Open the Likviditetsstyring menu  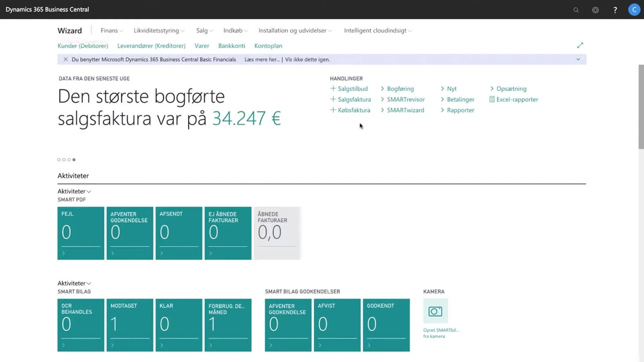tap(159, 31)
